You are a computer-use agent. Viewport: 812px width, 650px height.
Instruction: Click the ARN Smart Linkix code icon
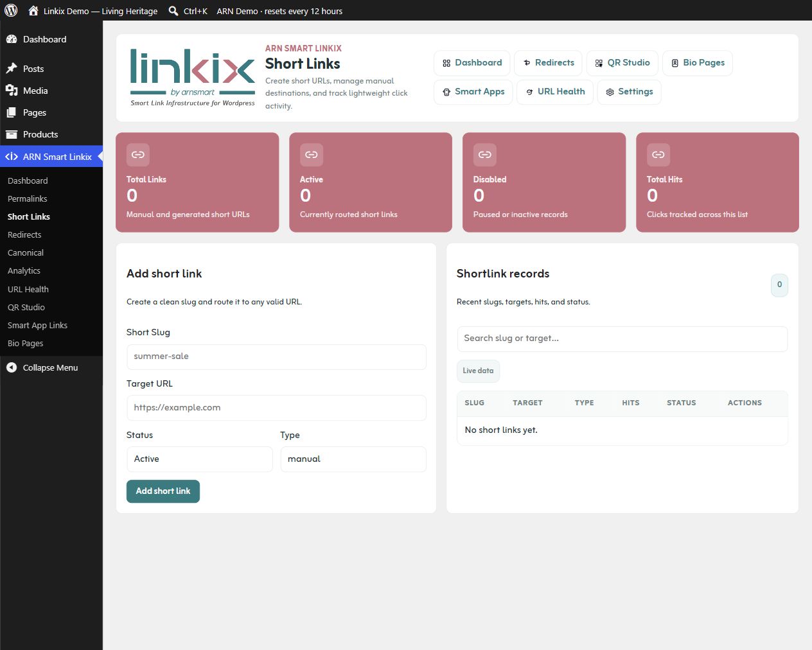pyautogui.click(x=12, y=157)
